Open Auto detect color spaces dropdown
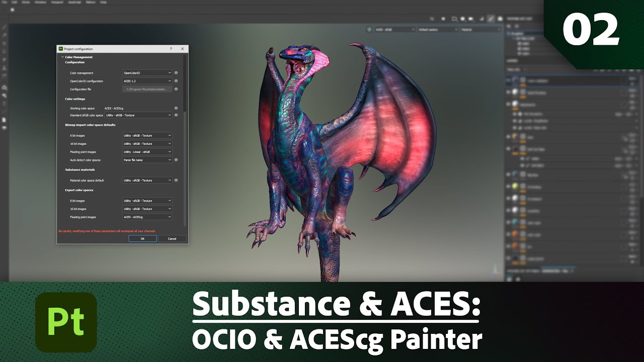Viewport: 644px width, 362px height. 147,160
